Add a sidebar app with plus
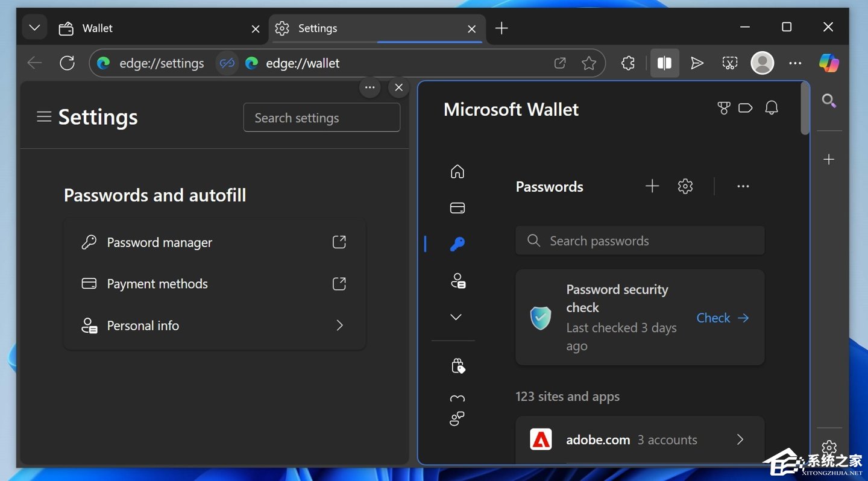 829,159
